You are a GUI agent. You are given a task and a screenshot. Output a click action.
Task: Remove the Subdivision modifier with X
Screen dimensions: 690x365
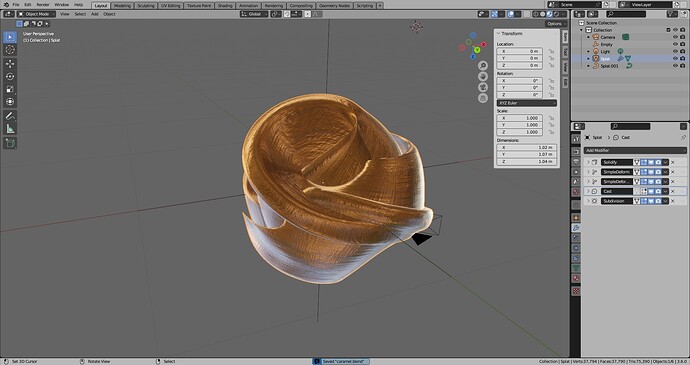coord(672,201)
